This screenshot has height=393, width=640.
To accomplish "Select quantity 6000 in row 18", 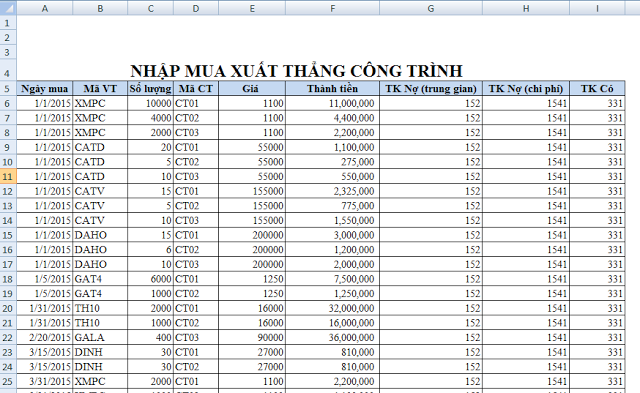I will [150, 279].
